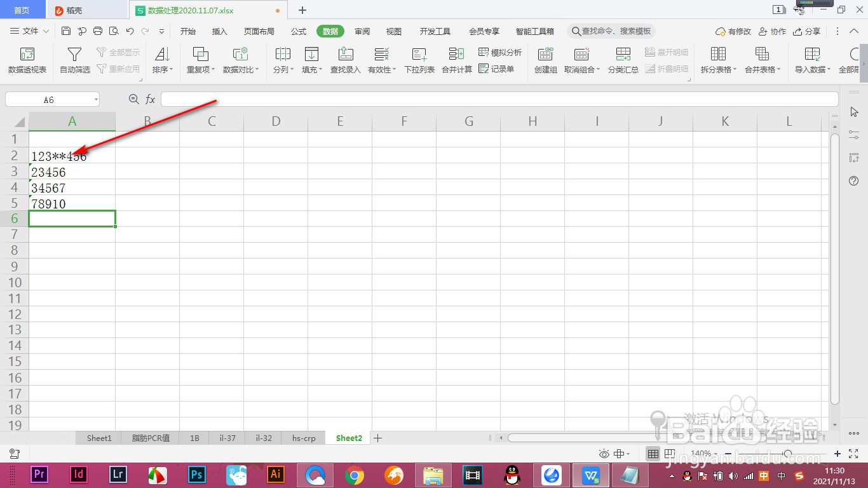Switch to normal view in status bar
Viewport: 868px width, 488px height.
tap(653, 454)
